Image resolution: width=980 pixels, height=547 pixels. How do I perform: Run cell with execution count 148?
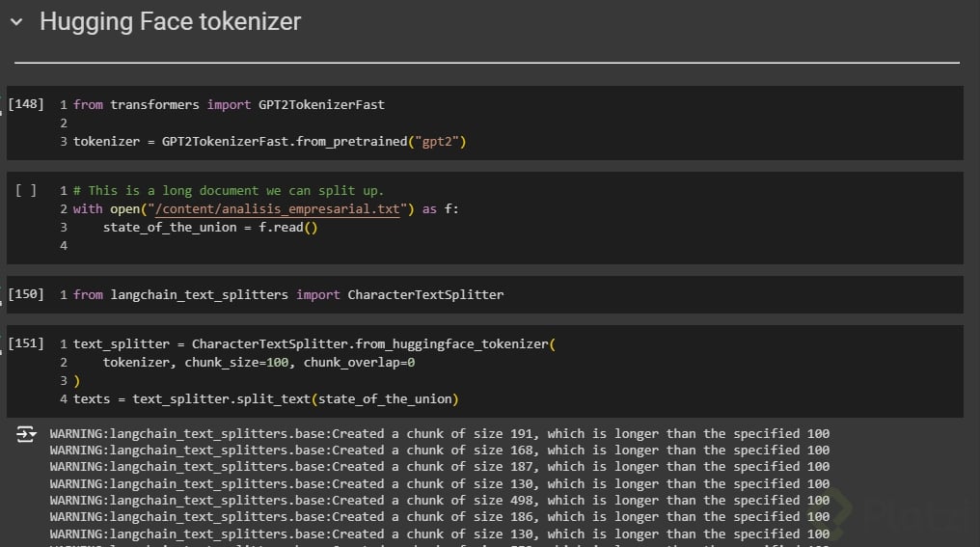click(x=25, y=104)
